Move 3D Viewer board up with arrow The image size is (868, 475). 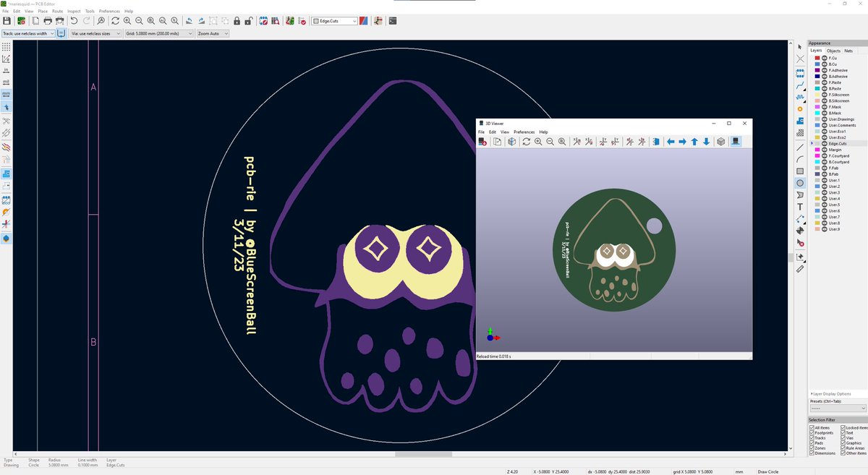point(694,142)
